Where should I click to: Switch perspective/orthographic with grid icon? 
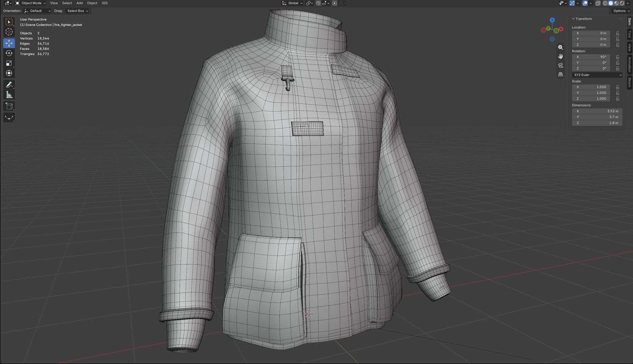[x=561, y=74]
